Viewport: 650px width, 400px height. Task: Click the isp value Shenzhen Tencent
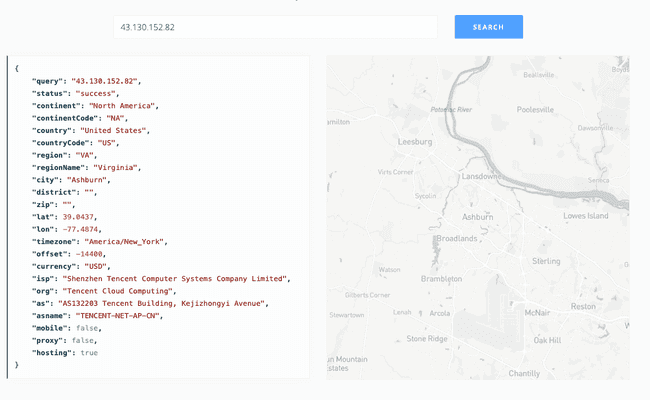[175, 279]
